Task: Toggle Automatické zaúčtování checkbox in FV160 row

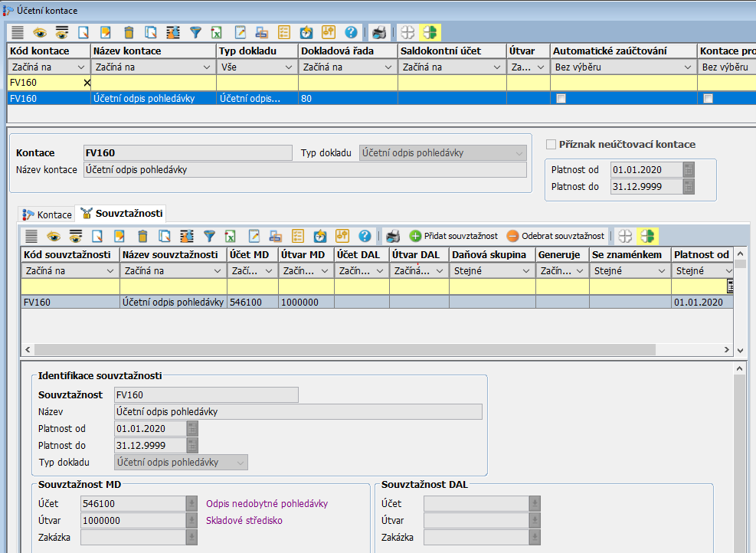Action: click(x=561, y=98)
